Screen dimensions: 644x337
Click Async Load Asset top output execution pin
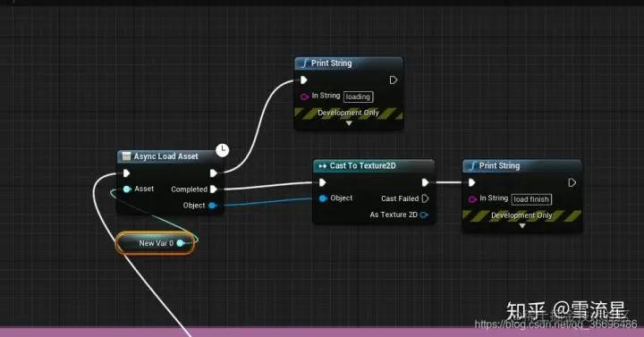tap(214, 173)
